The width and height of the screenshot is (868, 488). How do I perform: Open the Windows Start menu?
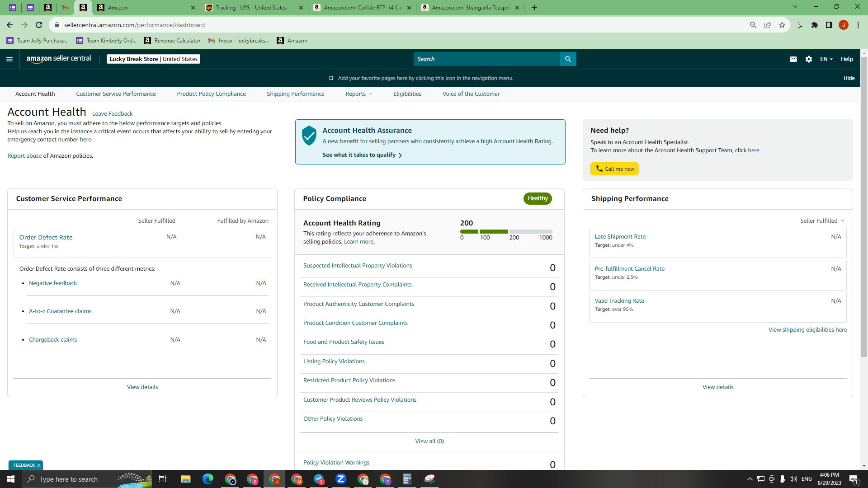point(11,479)
